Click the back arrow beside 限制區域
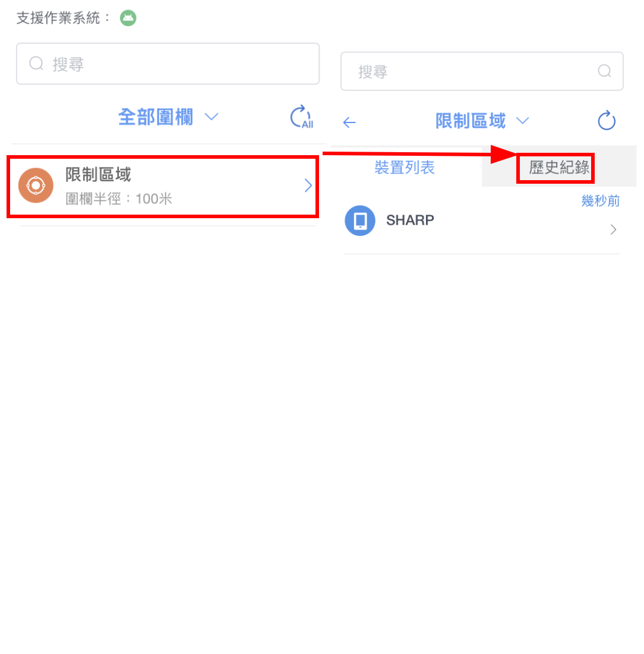The width and height of the screenshot is (644, 654). coord(349,122)
